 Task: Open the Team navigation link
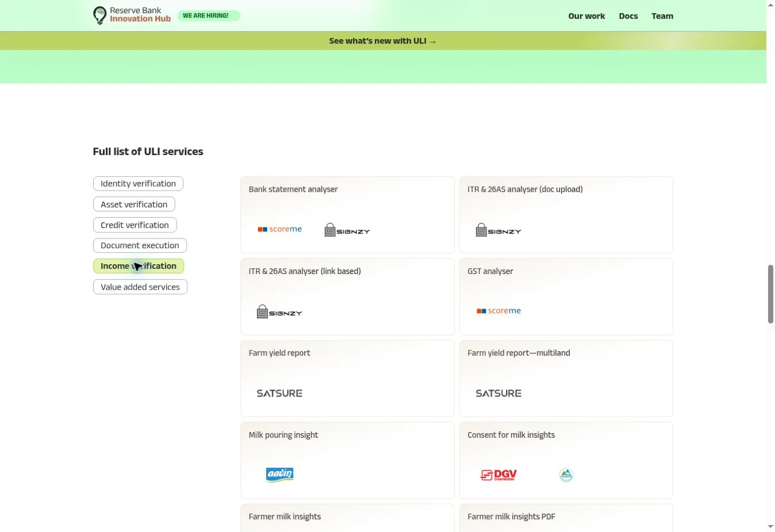click(662, 16)
